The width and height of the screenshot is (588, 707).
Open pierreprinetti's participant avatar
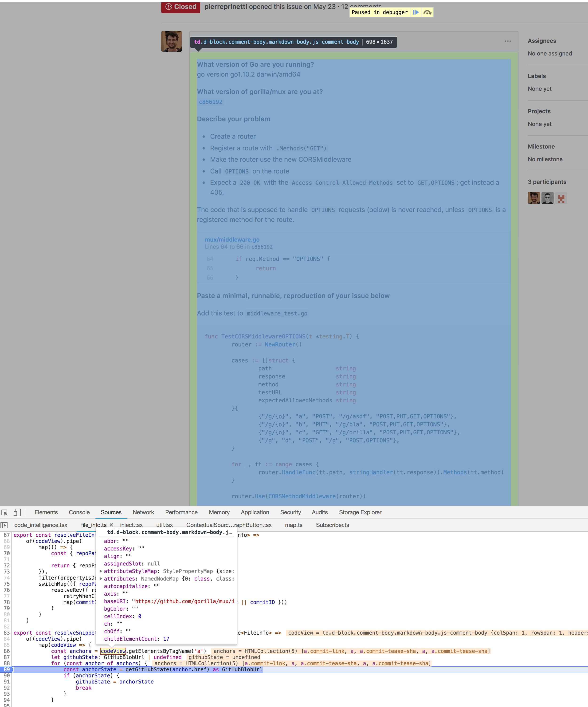[534, 198]
